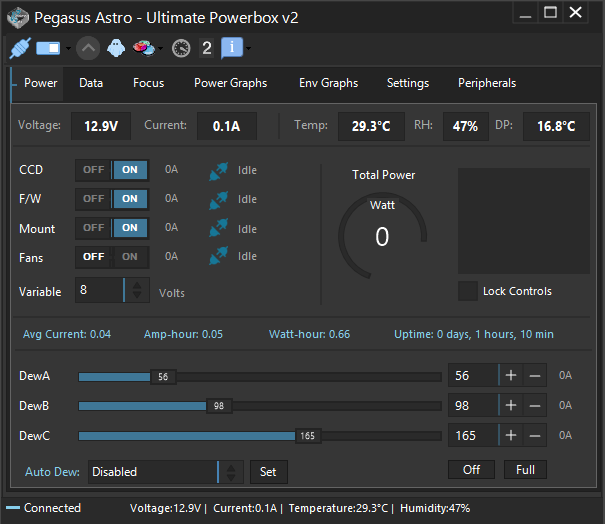Switch to the Data tab
The image size is (605, 524).
91,83
